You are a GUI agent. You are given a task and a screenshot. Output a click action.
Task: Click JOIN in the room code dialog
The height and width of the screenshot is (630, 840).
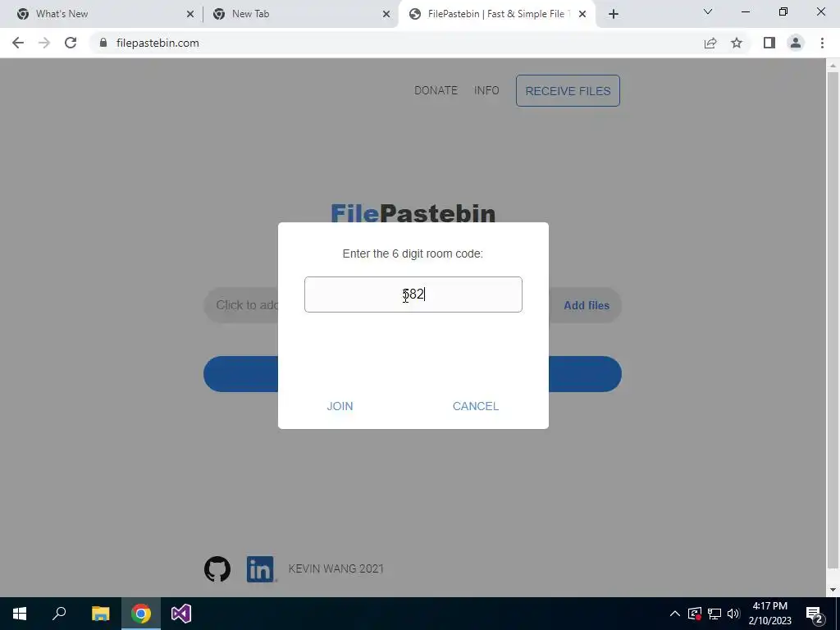coord(340,406)
